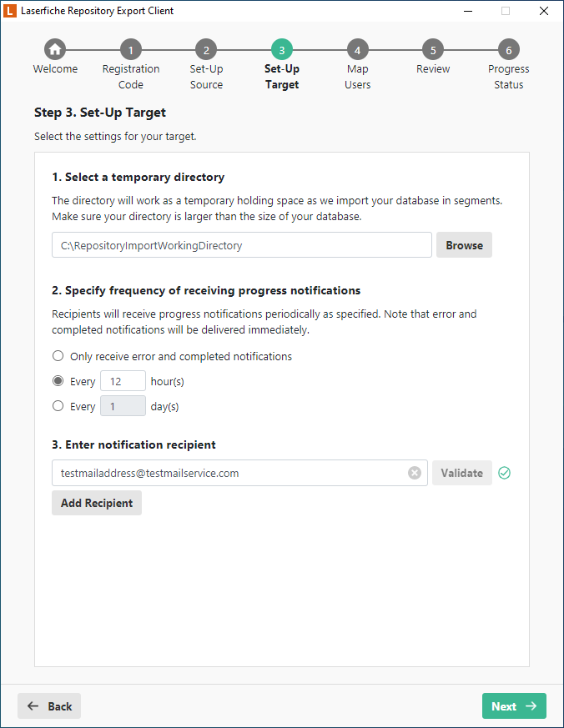Go back to the previous step
The height and width of the screenshot is (728, 564).
[x=48, y=705]
